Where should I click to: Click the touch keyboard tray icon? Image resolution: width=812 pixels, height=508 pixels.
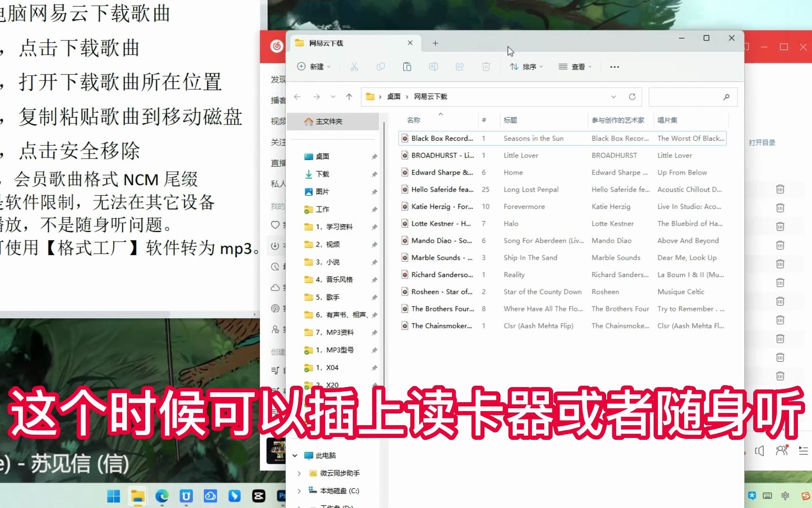767,496
